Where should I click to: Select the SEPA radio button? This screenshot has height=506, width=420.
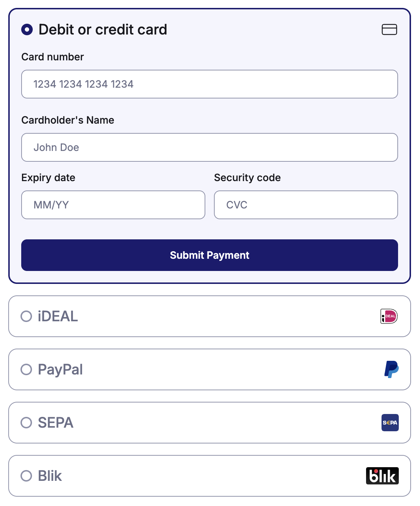pyautogui.click(x=26, y=423)
